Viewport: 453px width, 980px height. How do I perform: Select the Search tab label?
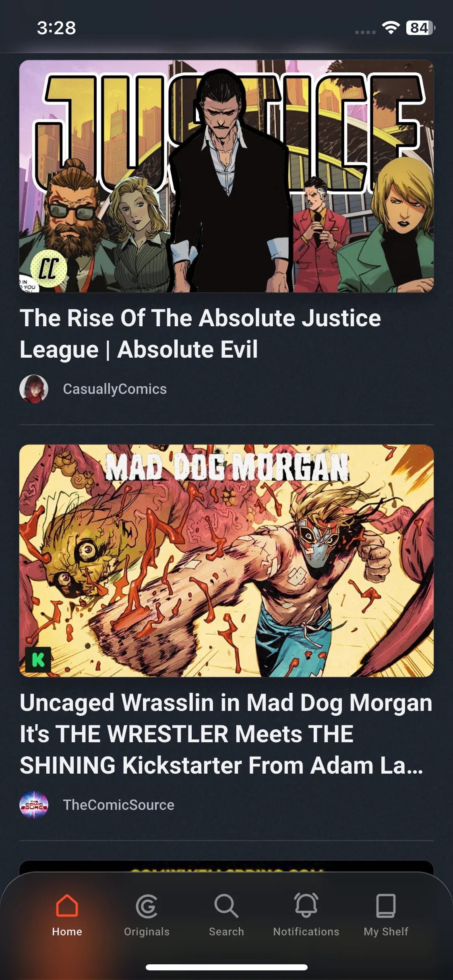pyautogui.click(x=226, y=932)
